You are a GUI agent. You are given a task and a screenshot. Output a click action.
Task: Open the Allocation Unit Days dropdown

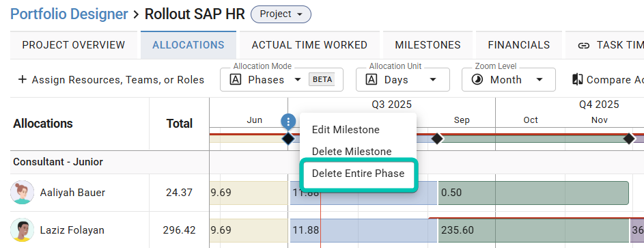pos(402,80)
